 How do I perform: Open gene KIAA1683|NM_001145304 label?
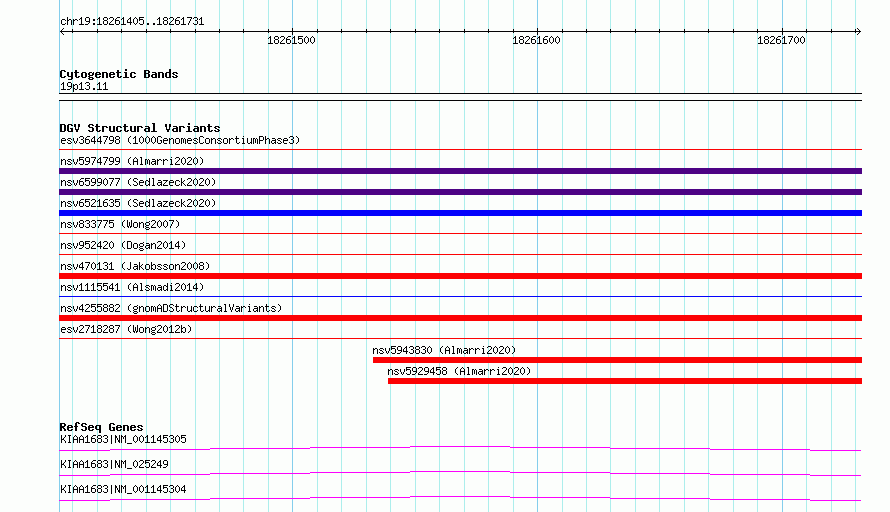tap(123, 489)
